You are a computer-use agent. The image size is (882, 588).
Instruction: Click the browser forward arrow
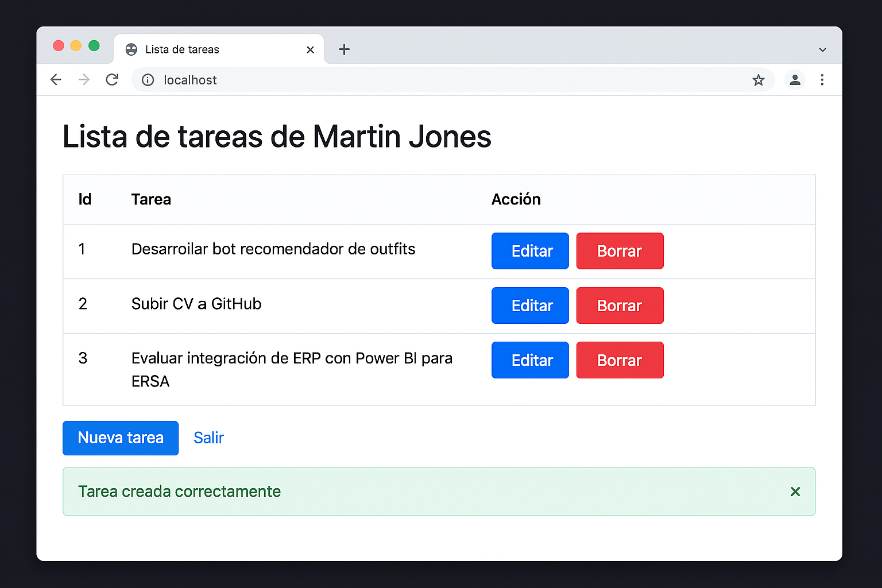coord(84,80)
